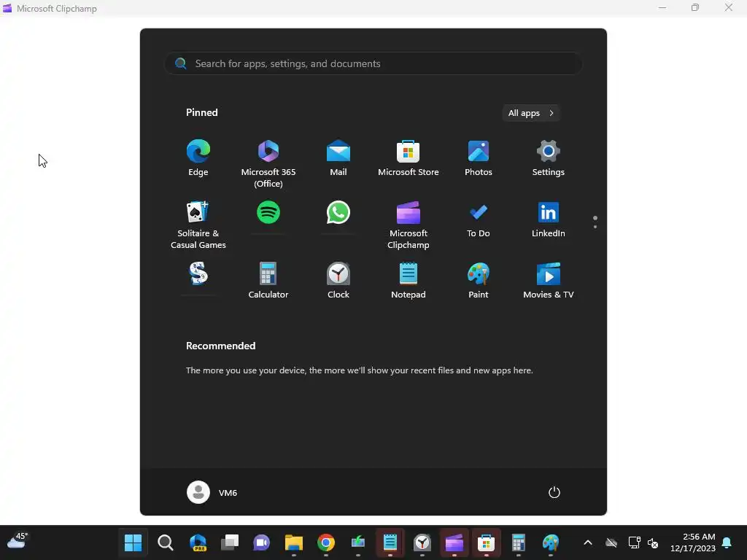This screenshot has width=747, height=560.
Task: Open the To Do app
Action: pos(479,220)
